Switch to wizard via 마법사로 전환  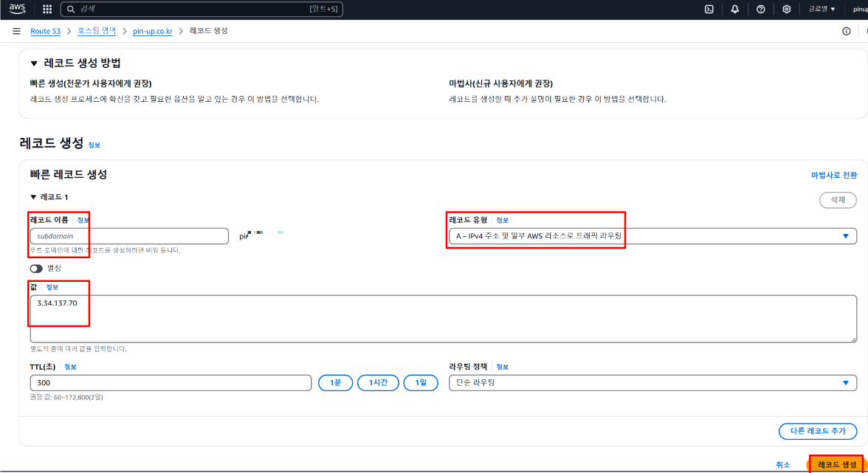click(x=834, y=175)
